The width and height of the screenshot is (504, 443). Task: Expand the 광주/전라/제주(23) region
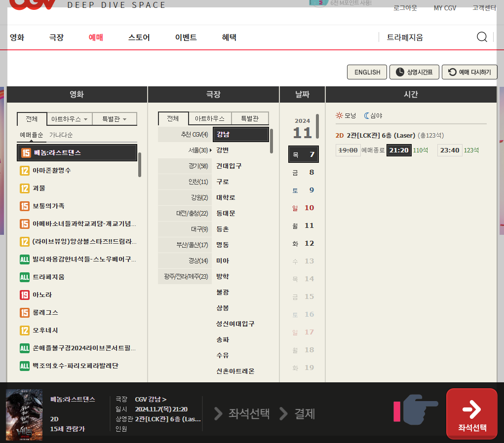(185, 276)
